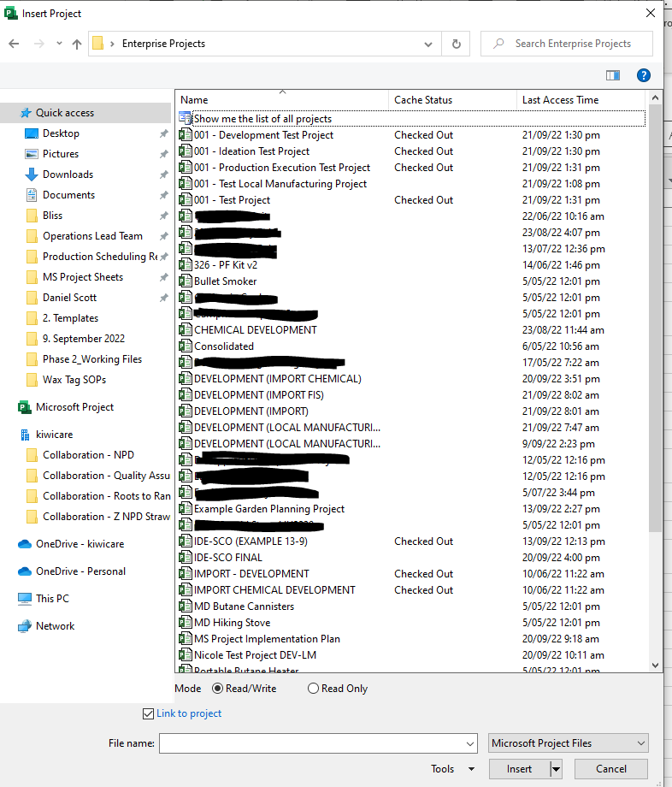The image size is (672, 787).
Task: Click the Show me the list of all projects icon
Action: 185,119
